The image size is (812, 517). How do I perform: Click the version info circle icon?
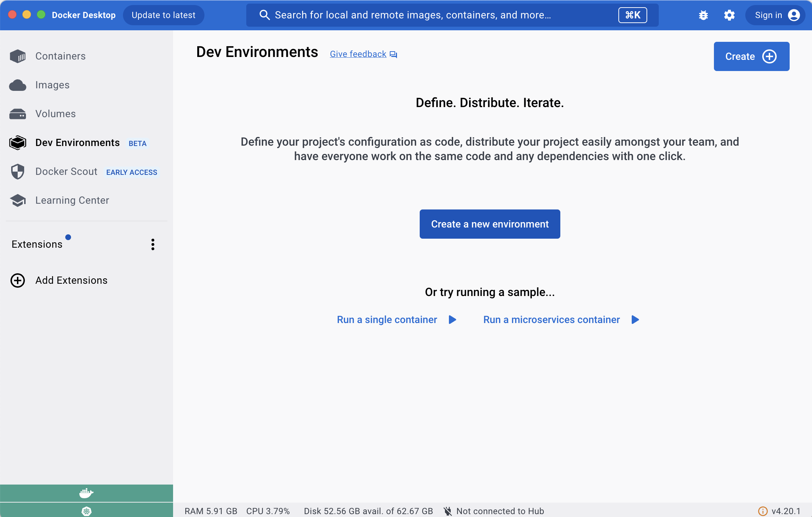coord(763,511)
